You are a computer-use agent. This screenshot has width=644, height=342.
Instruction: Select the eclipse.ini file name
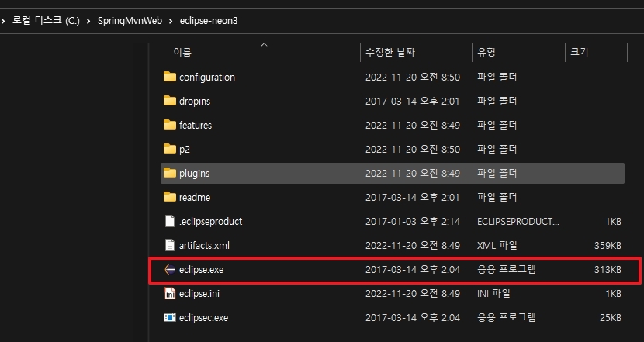tap(199, 294)
